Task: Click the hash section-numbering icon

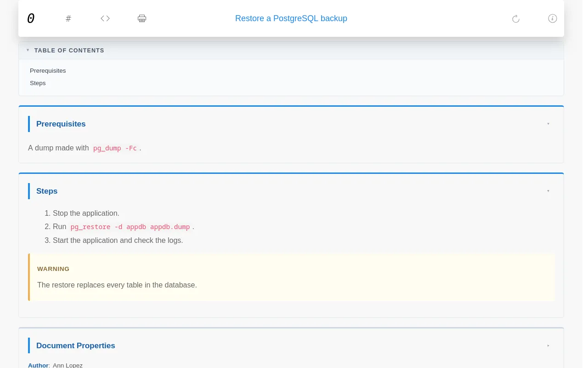Action: [68, 18]
